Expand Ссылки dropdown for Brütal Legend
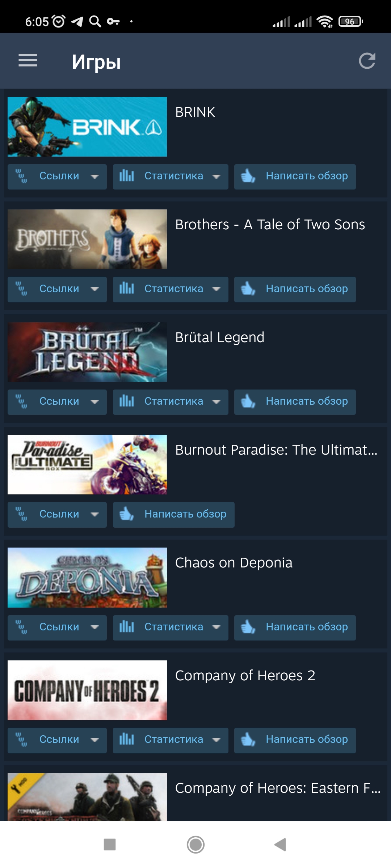Screen dimensions: 391x868 pos(57,402)
